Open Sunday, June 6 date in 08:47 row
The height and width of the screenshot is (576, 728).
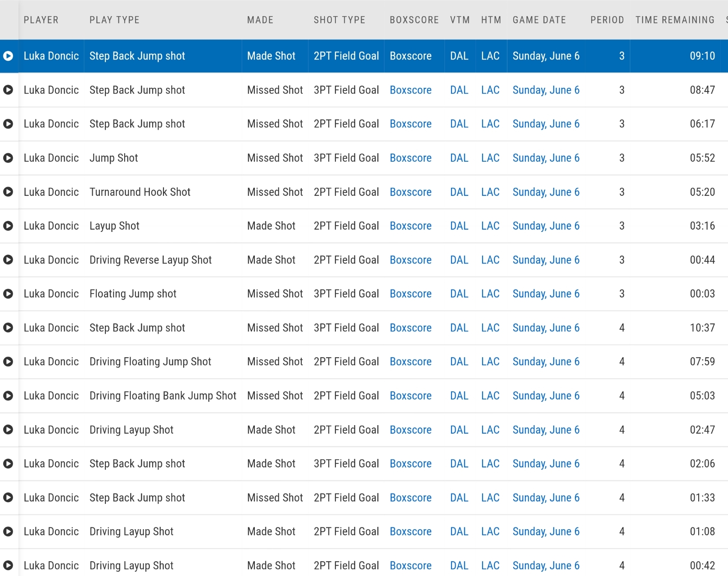coord(546,90)
